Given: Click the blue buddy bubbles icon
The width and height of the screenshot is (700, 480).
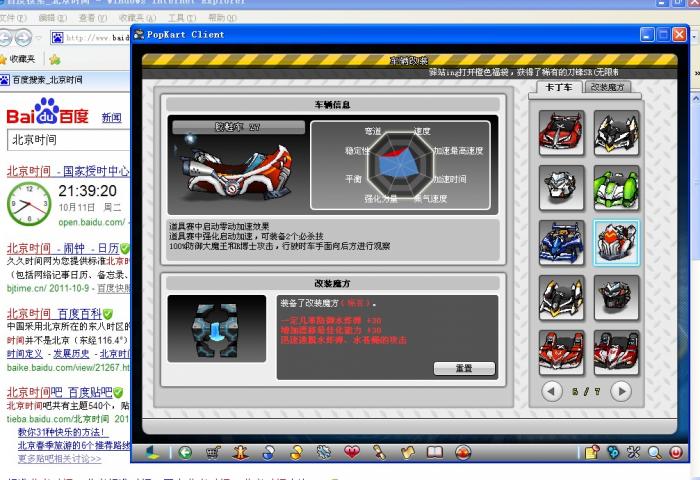Looking at the screenshot, I should click(613, 453).
